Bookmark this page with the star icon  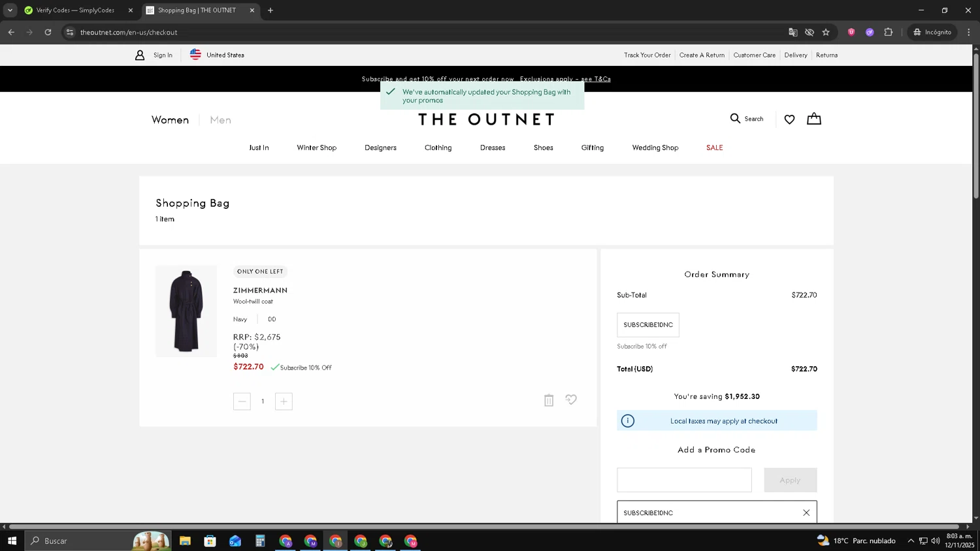coord(826,32)
